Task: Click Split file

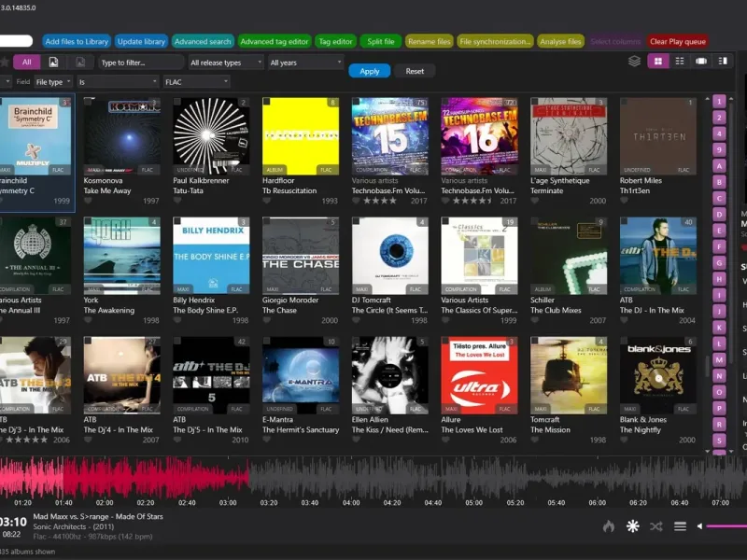Action: (381, 41)
